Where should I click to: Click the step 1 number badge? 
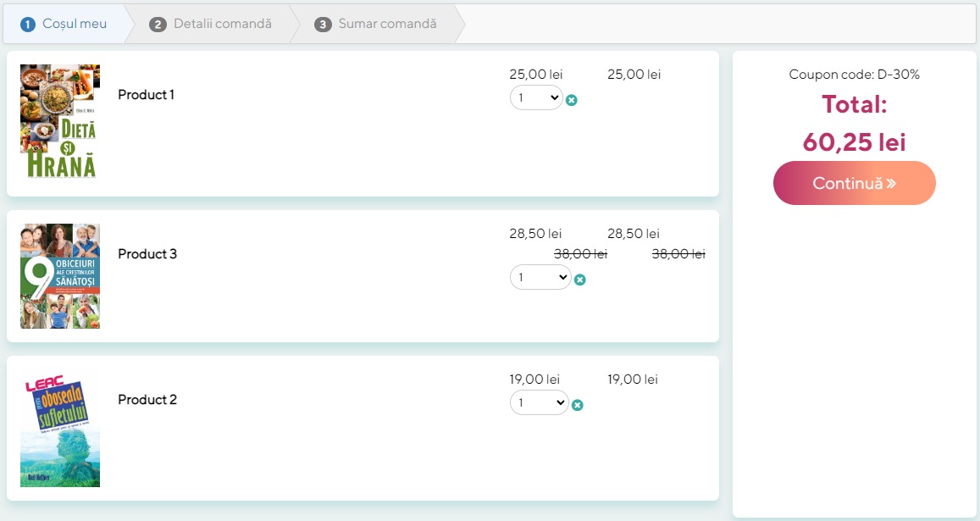[27, 25]
